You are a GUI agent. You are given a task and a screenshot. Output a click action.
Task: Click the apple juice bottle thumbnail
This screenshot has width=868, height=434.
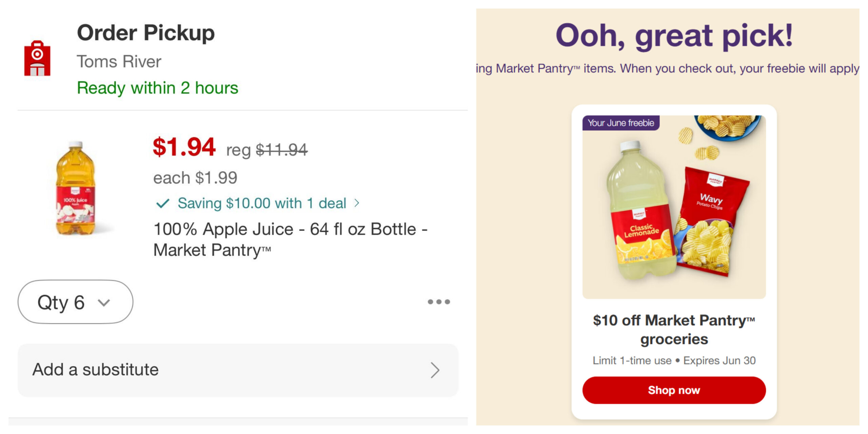76,188
